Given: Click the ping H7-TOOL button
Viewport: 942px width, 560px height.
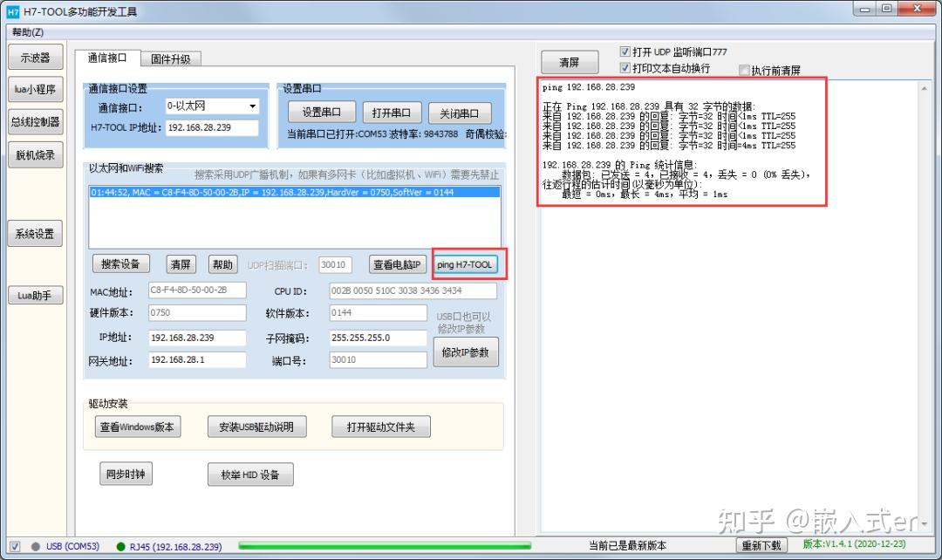Looking at the screenshot, I should point(468,263).
